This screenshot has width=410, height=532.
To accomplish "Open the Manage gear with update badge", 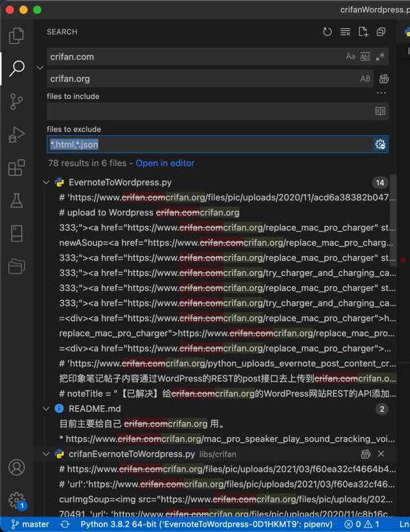I will [16, 500].
